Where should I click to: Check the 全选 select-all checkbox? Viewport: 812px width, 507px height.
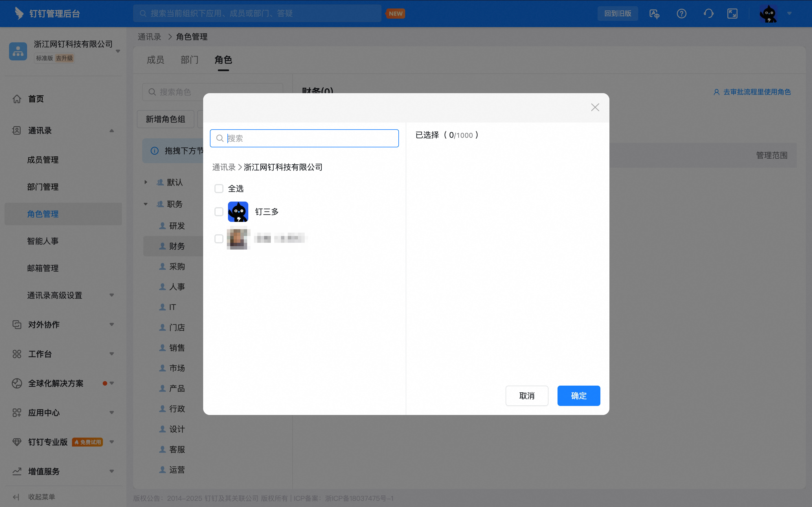pos(219,189)
